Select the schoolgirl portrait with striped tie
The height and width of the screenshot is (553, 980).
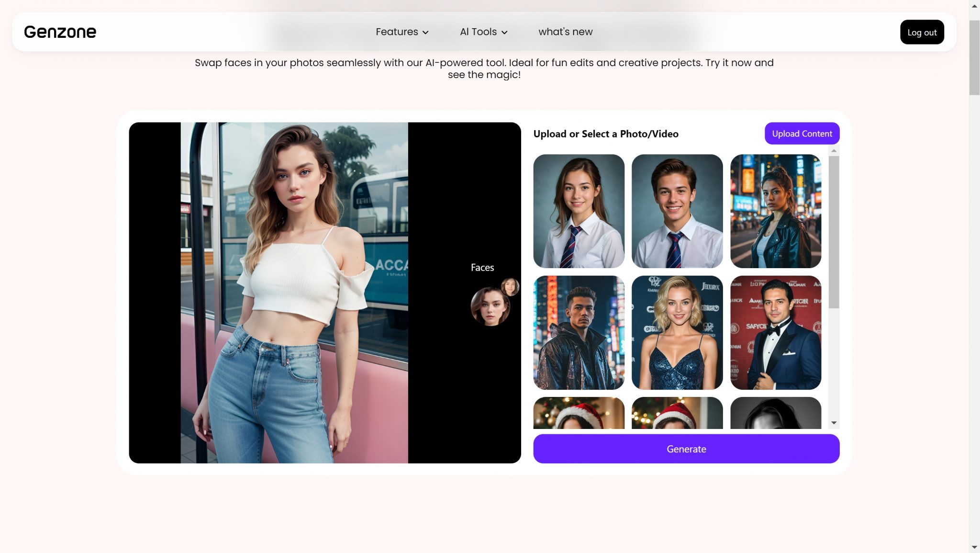tap(579, 211)
